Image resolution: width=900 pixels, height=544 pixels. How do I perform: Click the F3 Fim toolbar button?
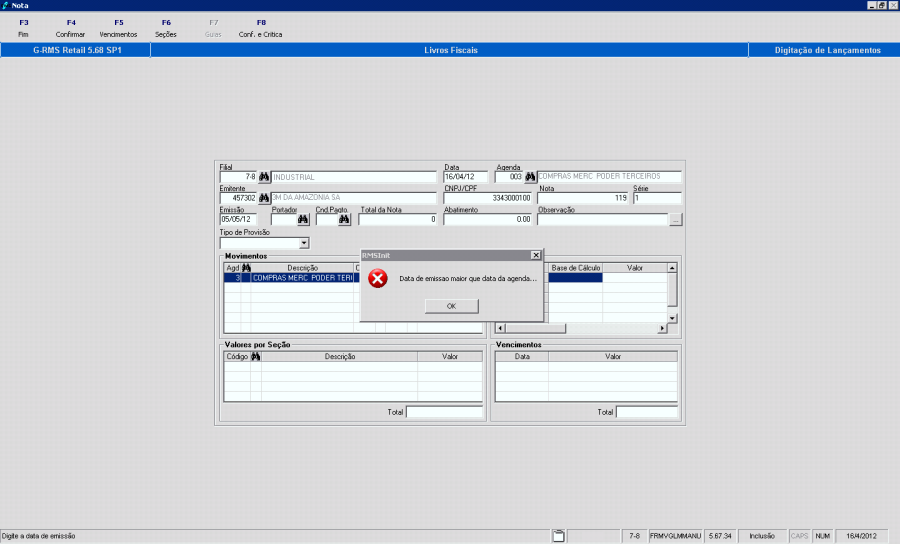tap(24, 28)
